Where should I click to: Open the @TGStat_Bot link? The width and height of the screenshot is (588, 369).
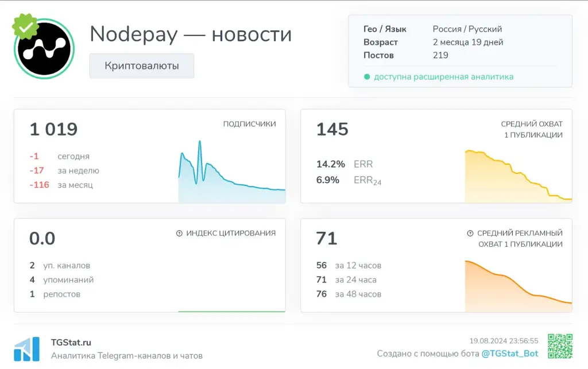tap(510, 354)
